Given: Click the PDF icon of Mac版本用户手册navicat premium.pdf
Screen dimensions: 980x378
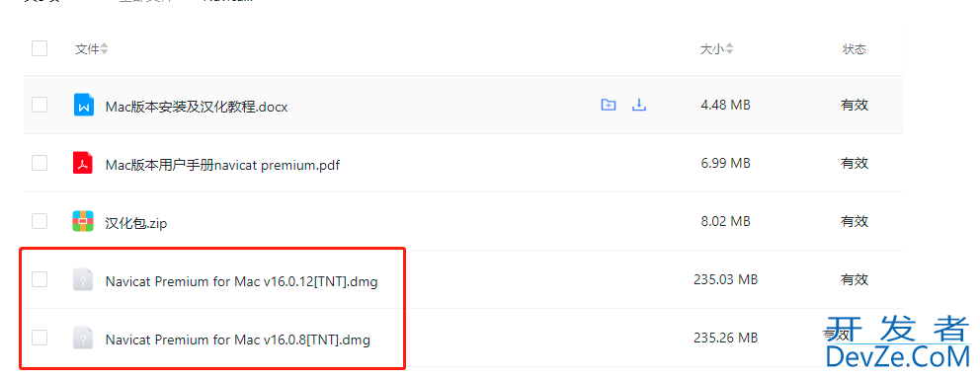Looking at the screenshot, I should [x=83, y=163].
